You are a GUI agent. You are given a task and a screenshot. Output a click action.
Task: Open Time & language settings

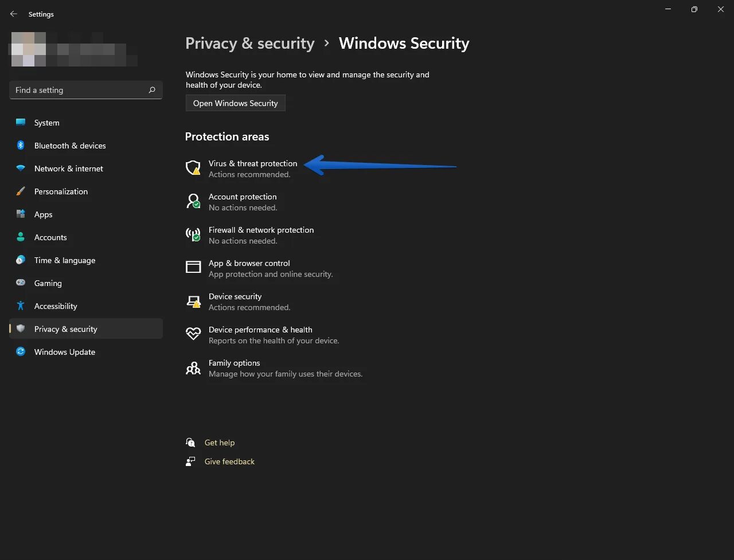86,260
